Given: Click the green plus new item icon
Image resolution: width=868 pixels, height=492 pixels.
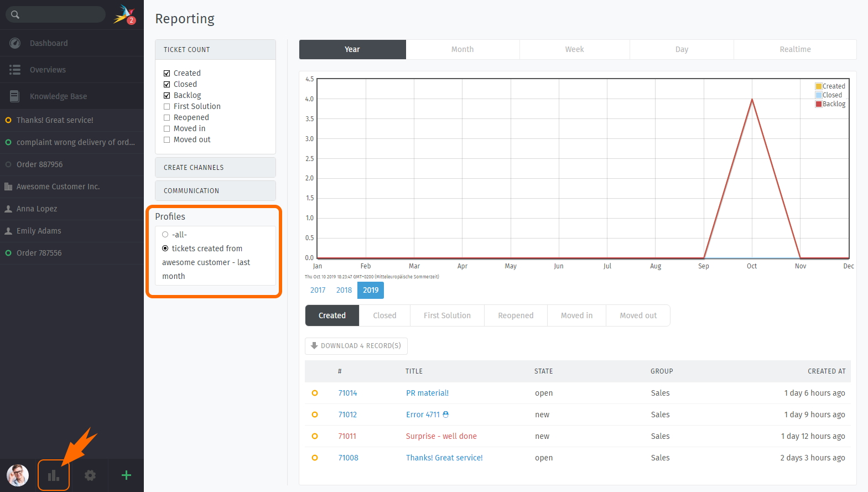Looking at the screenshot, I should click(126, 475).
